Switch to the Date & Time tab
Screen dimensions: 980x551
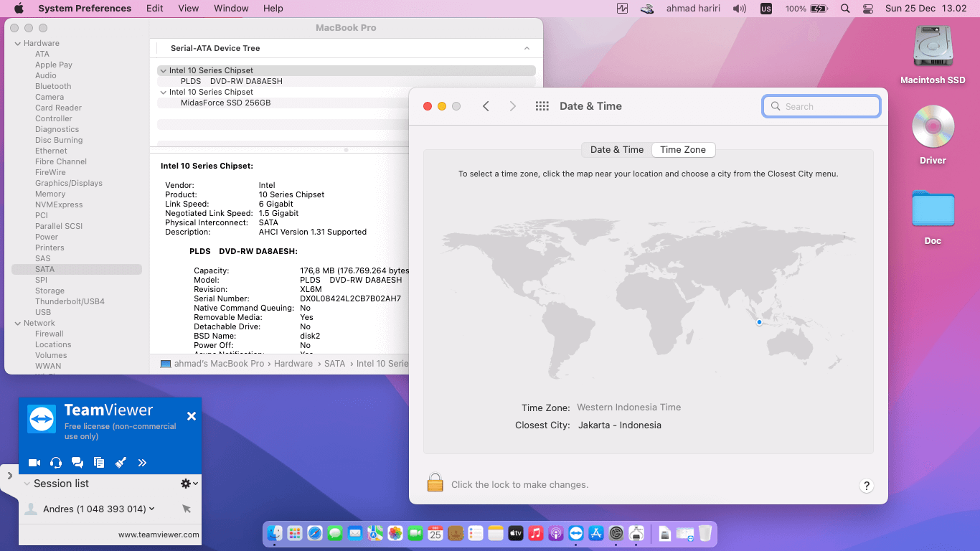pos(616,150)
